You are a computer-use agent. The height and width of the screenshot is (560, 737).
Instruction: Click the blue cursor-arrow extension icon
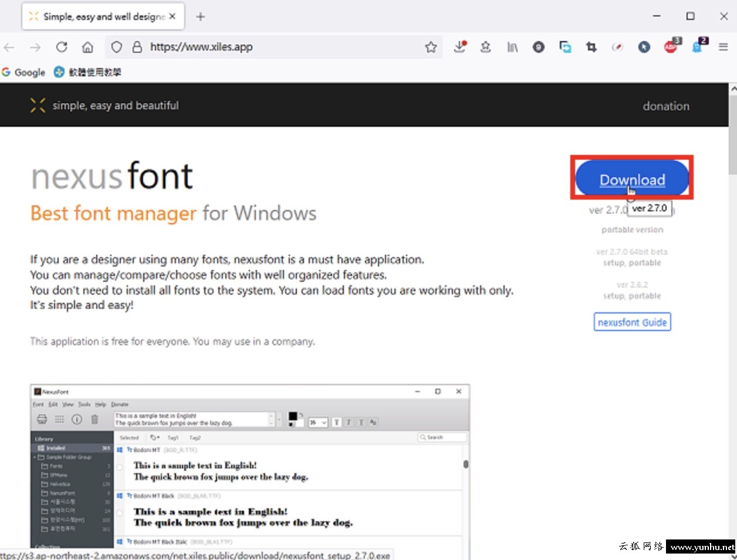coord(644,47)
